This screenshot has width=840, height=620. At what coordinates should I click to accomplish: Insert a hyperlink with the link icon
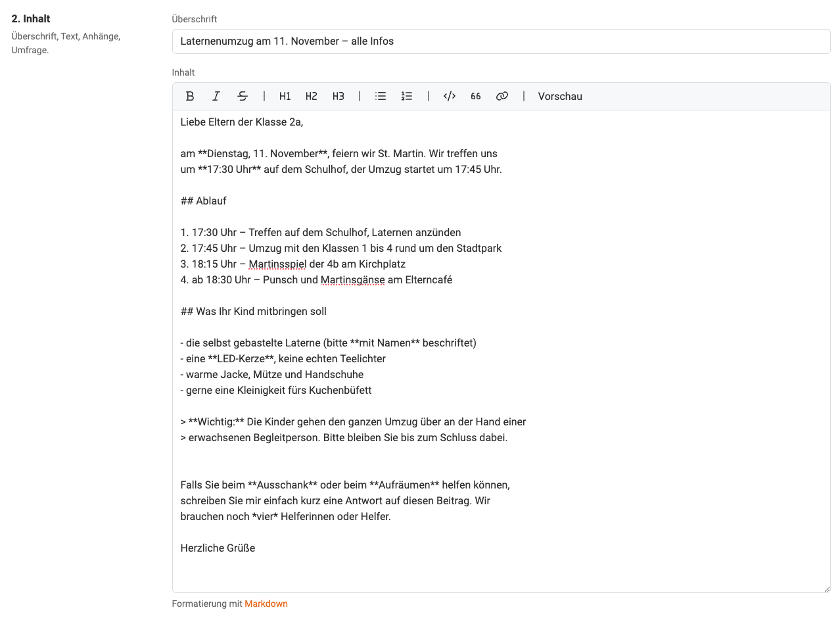coord(502,96)
